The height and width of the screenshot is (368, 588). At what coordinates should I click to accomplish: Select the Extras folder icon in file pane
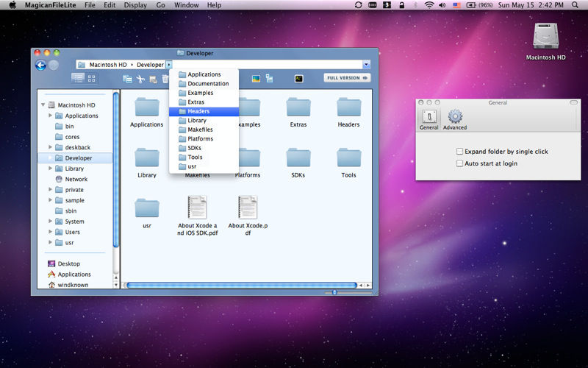[298, 107]
